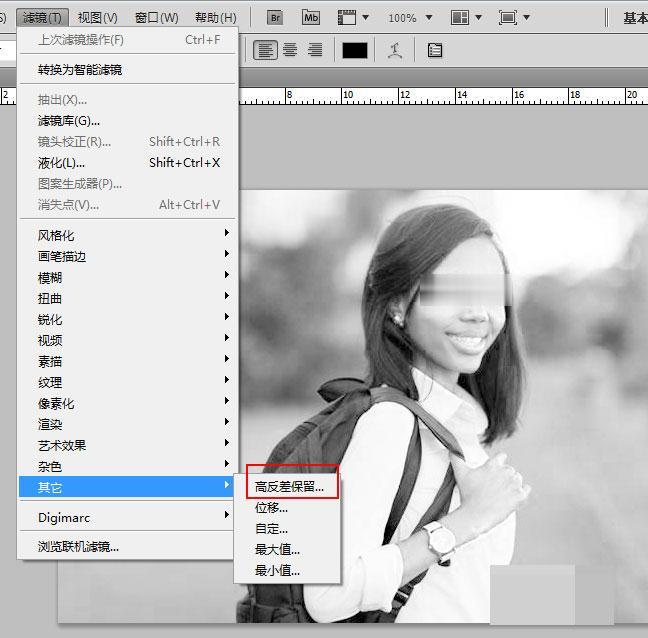This screenshot has width=648, height=638.
Task: Select 最大值... in the submenu
Action: [288, 550]
